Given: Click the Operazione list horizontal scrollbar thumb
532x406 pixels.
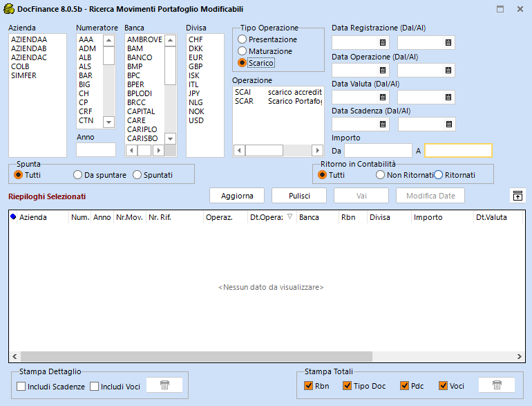Looking at the screenshot, I should [x=264, y=150].
